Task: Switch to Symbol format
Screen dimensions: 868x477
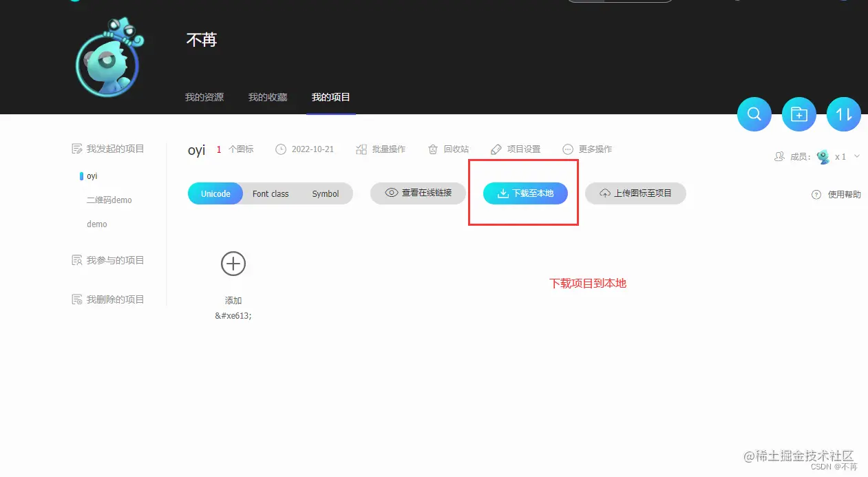Action: pos(326,193)
